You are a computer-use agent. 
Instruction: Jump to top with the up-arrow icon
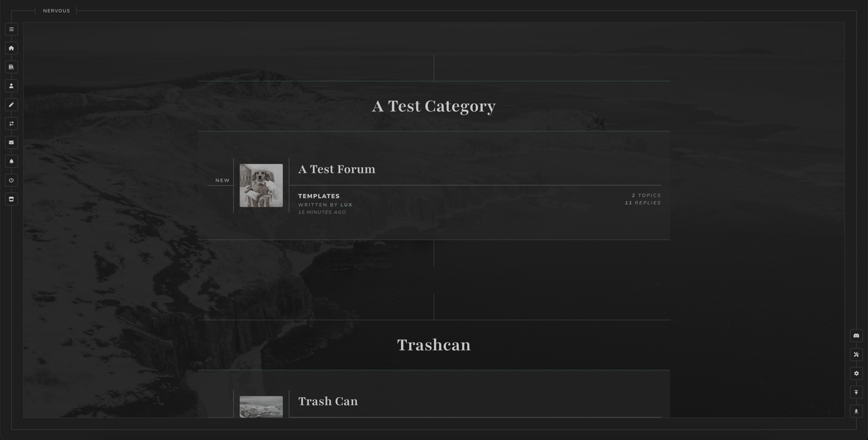[x=856, y=392]
